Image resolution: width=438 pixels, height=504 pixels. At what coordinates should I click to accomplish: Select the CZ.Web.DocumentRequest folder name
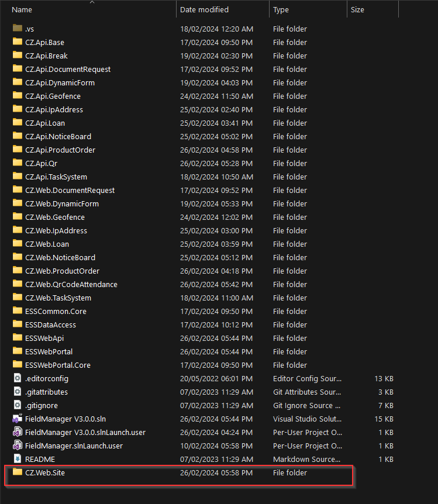[70, 190]
